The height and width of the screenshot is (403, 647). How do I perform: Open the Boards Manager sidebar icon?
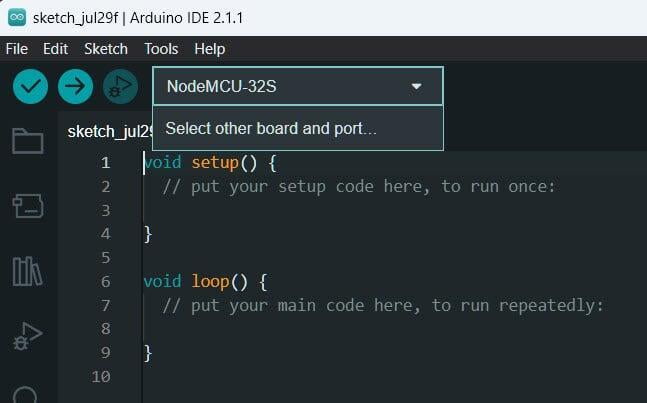[x=28, y=205]
